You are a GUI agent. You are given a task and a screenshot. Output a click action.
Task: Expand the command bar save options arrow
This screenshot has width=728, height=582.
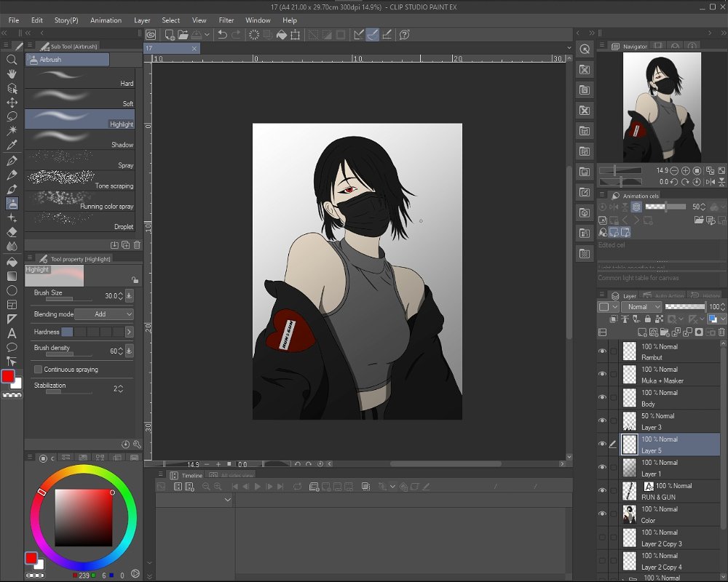coord(207,35)
